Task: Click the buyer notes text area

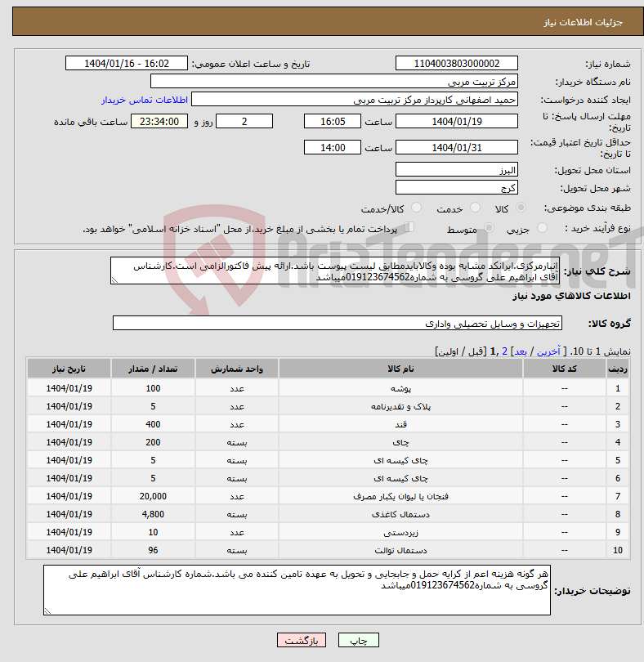Action: coord(297,590)
